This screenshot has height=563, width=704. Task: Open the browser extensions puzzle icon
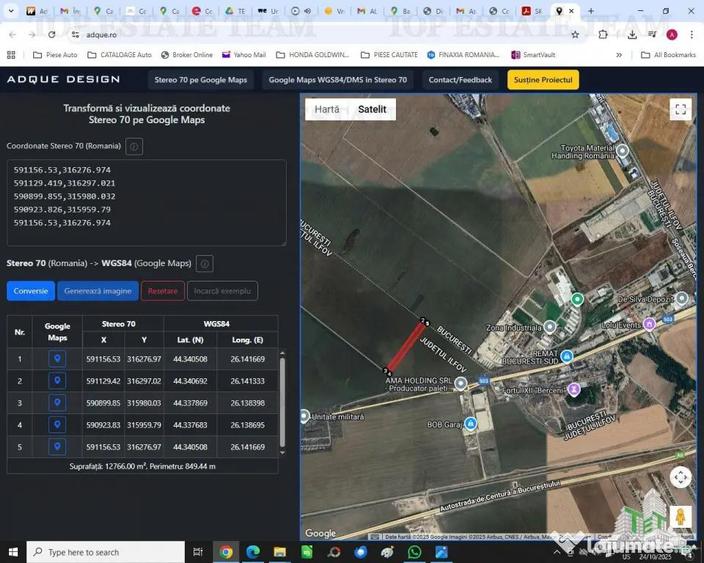[x=603, y=35]
